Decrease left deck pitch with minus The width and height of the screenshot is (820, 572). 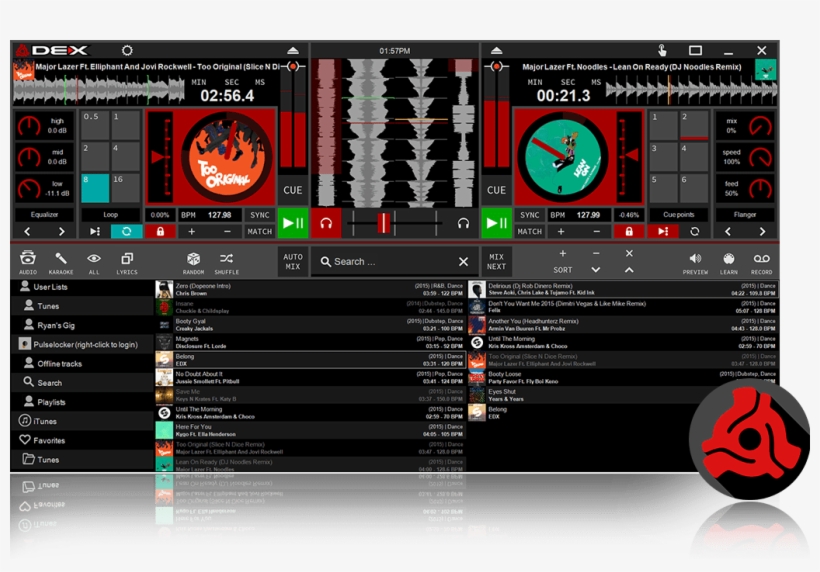pyautogui.click(x=227, y=231)
